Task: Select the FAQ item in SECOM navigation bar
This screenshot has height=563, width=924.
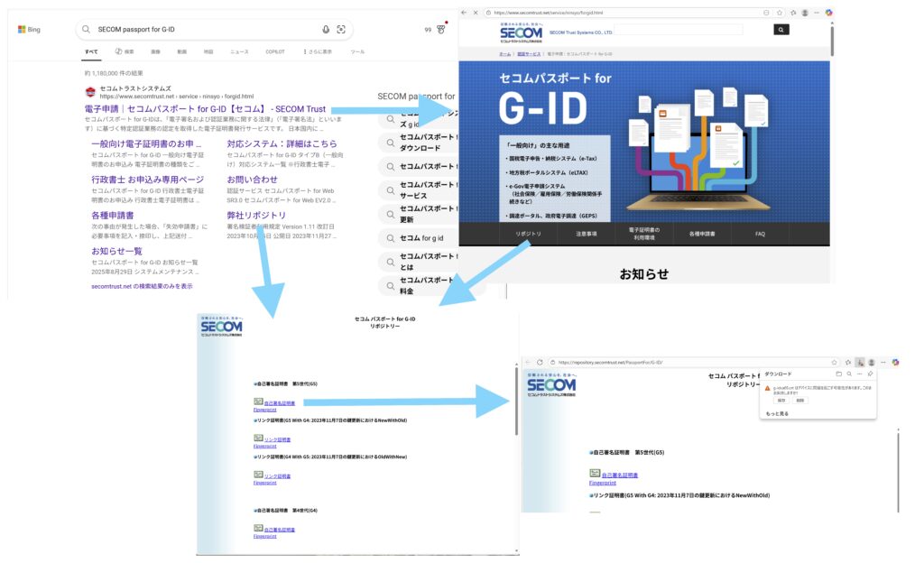Action: tap(760, 234)
